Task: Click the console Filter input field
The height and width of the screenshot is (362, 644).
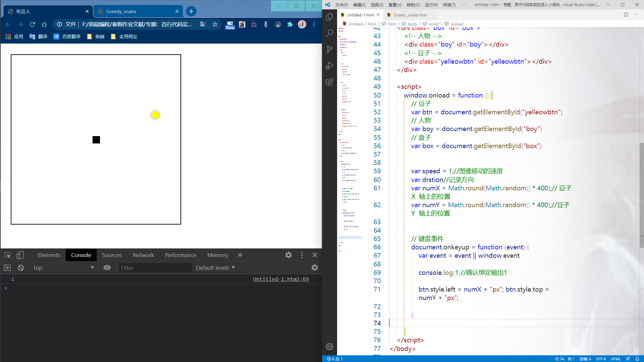Action: (155, 268)
